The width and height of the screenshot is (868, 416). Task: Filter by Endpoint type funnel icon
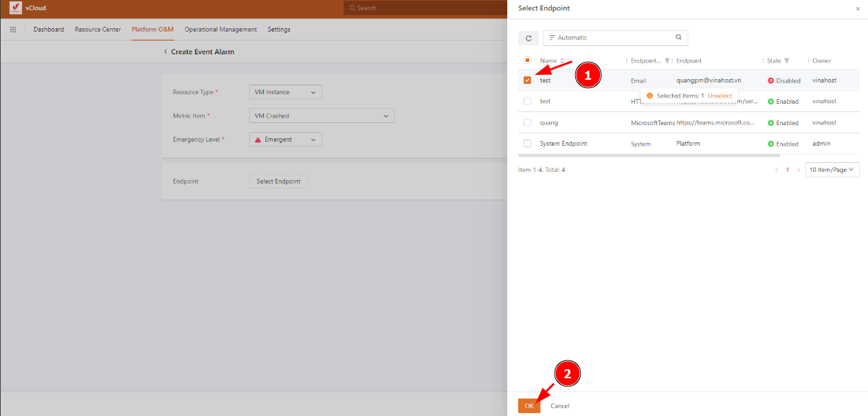pos(667,61)
